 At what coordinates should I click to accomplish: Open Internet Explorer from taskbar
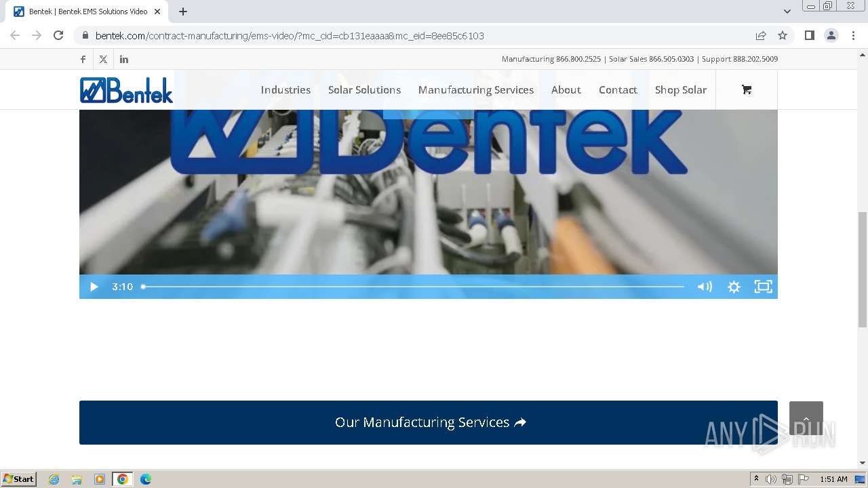point(54,479)
